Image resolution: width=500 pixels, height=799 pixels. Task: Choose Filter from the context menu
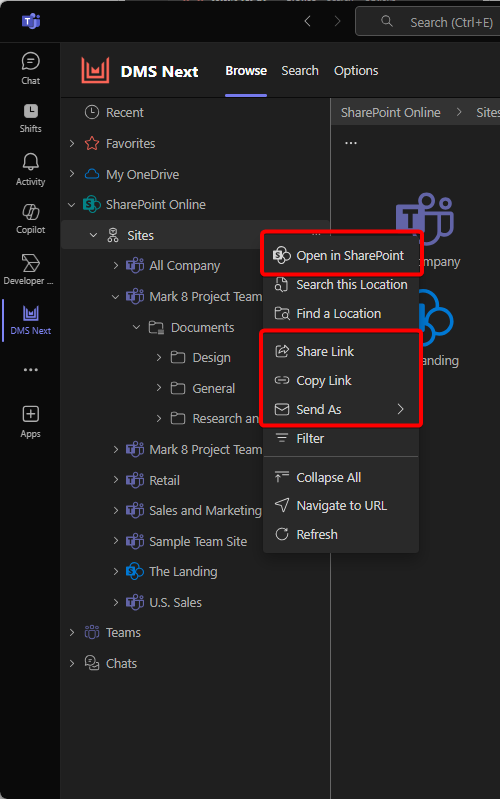click(x=341, y=438)
